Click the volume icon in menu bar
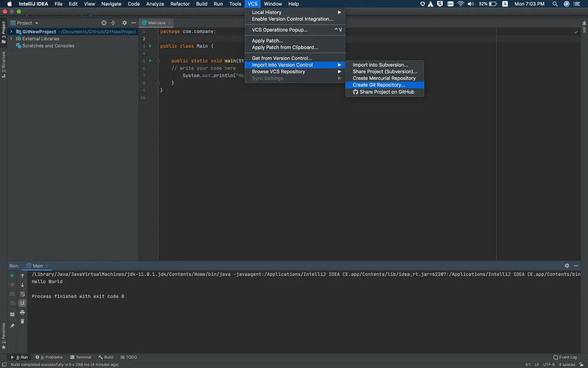This screenshot has height=368, width=588. pyautogui.click(x=470, y=4)
